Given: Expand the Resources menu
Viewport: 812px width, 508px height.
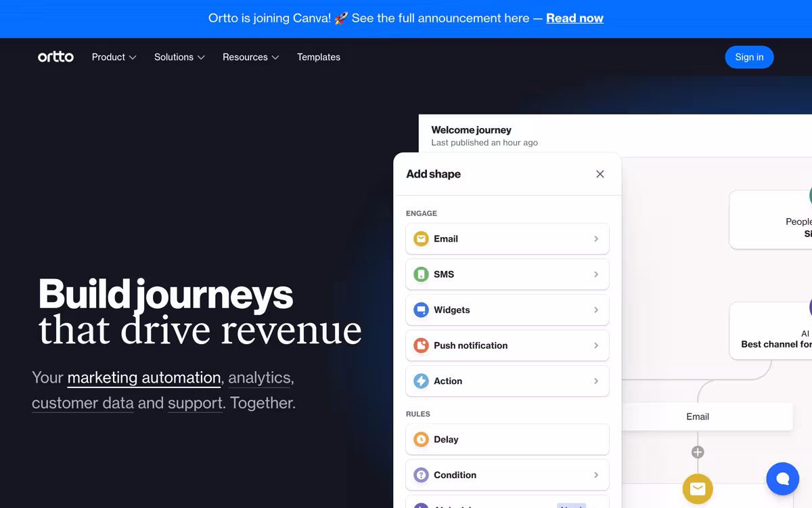Looking at the screenshot, I should click(251, 57).
